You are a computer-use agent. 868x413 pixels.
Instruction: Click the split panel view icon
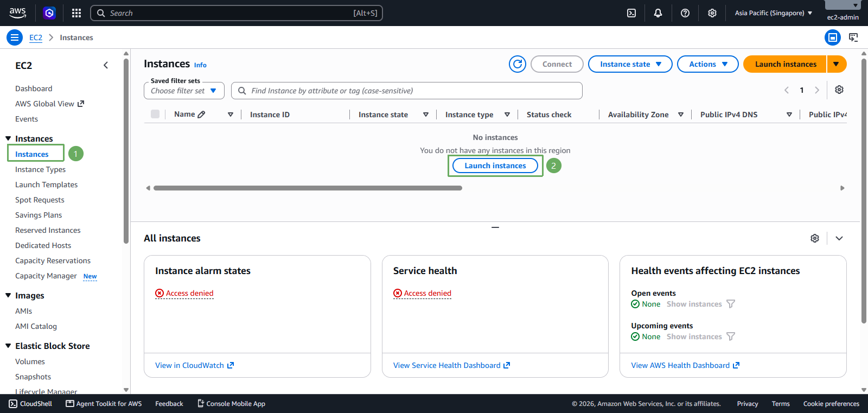coord(833,37)
